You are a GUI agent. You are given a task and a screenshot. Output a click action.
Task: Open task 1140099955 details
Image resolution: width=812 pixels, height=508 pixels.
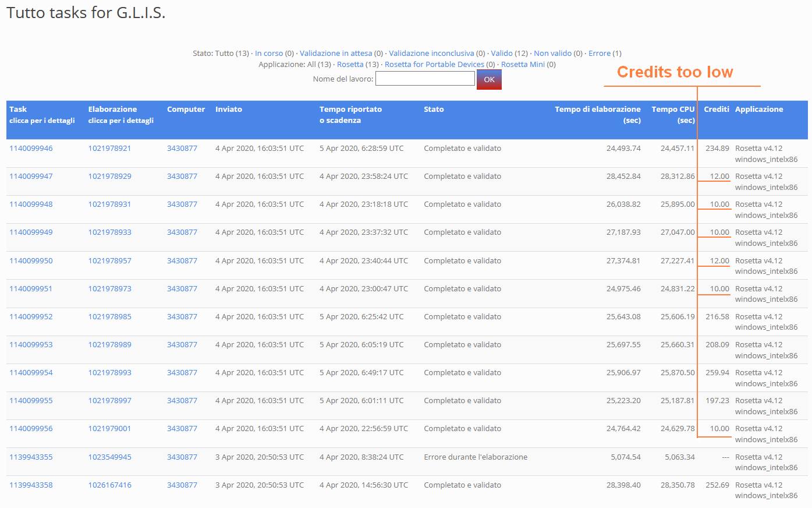31,400
